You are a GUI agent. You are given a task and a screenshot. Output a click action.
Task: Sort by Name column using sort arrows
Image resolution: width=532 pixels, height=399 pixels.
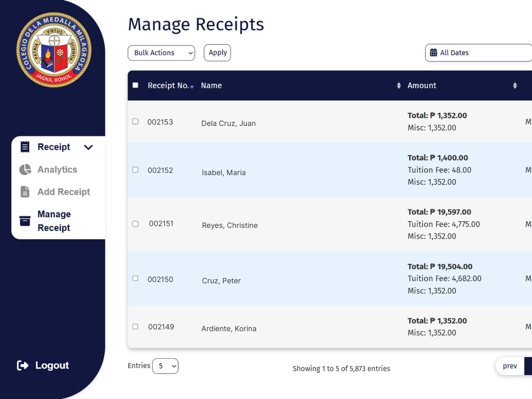point(399,86)
